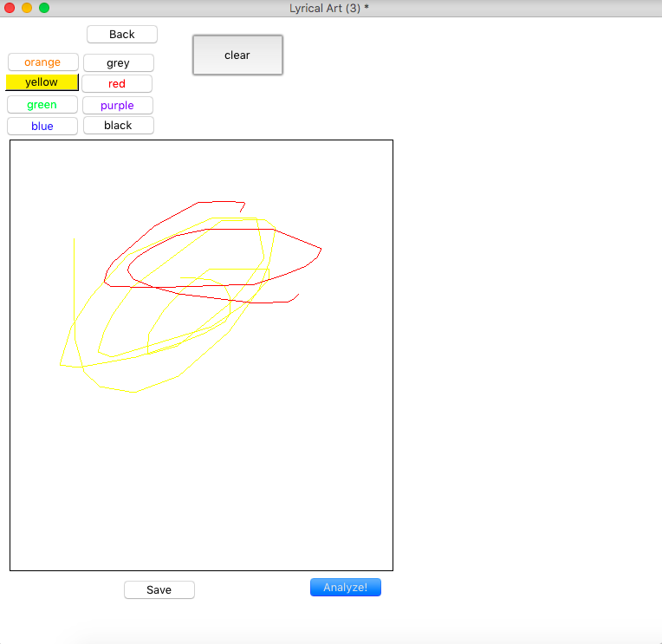The height and width of the screenshot is (644, 662).
Task: Pick black as the drawing color
Action: [118, 126]
